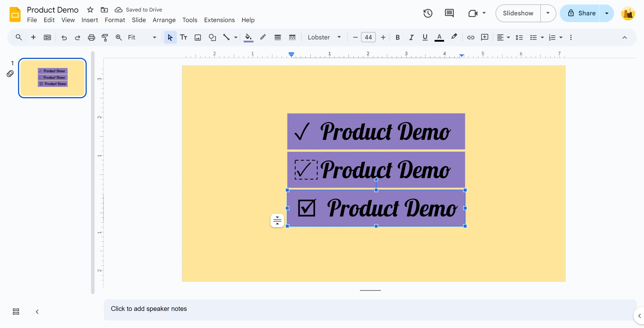Toggle Italic formatting
This screenshot has height=328, width=644.
point(411,37)
